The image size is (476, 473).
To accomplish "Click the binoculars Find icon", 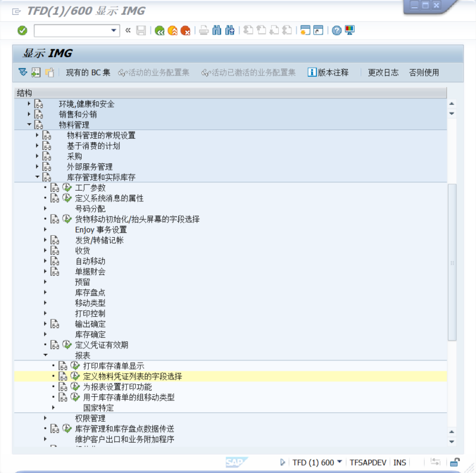I will click(217, 30).
